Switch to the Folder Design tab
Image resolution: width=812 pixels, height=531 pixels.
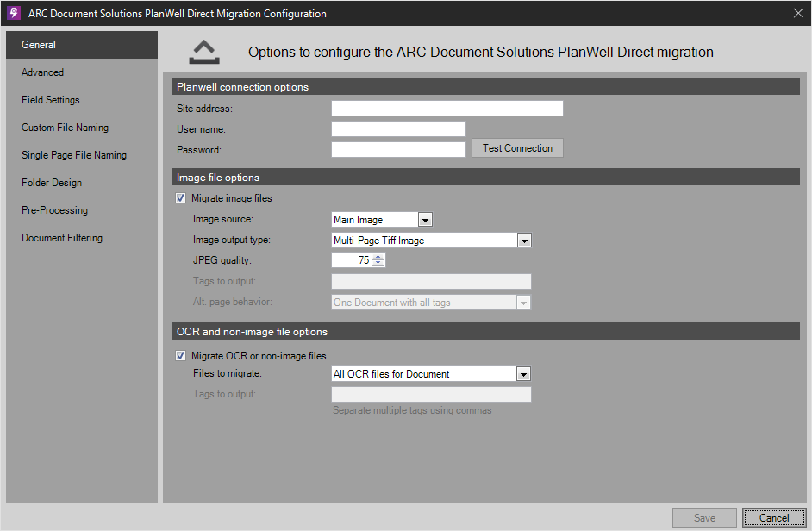[x=82, y=183]
